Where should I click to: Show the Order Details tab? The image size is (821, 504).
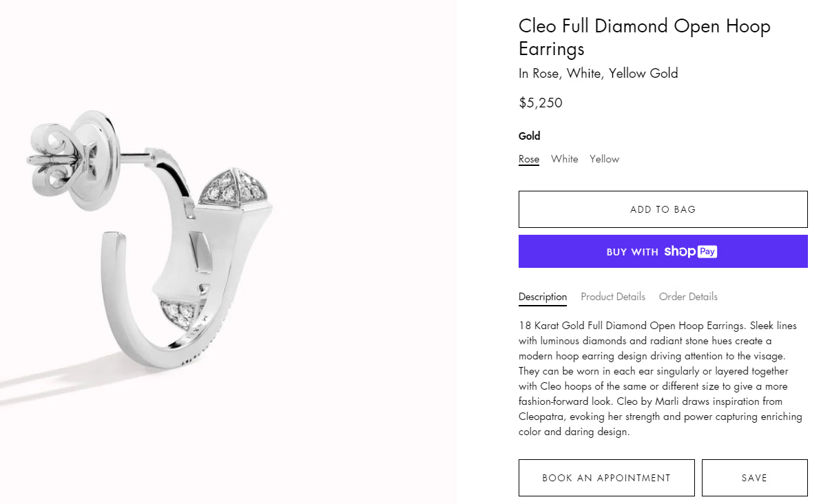coord(688,297)
